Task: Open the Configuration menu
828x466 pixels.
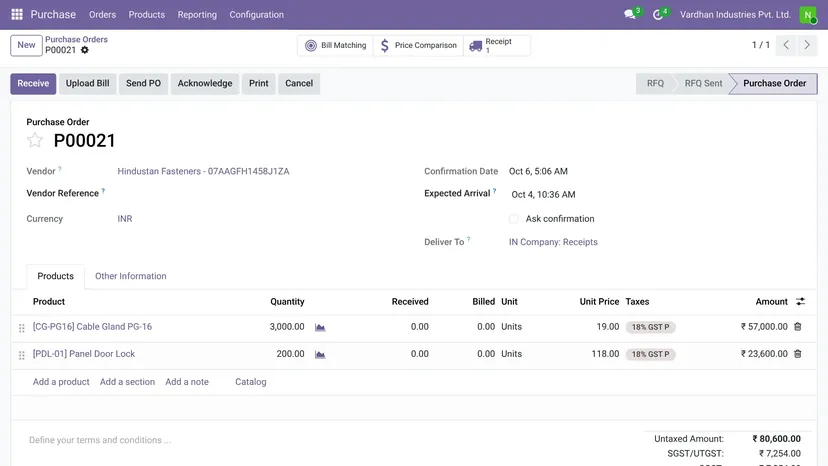Action: (257, 15)
